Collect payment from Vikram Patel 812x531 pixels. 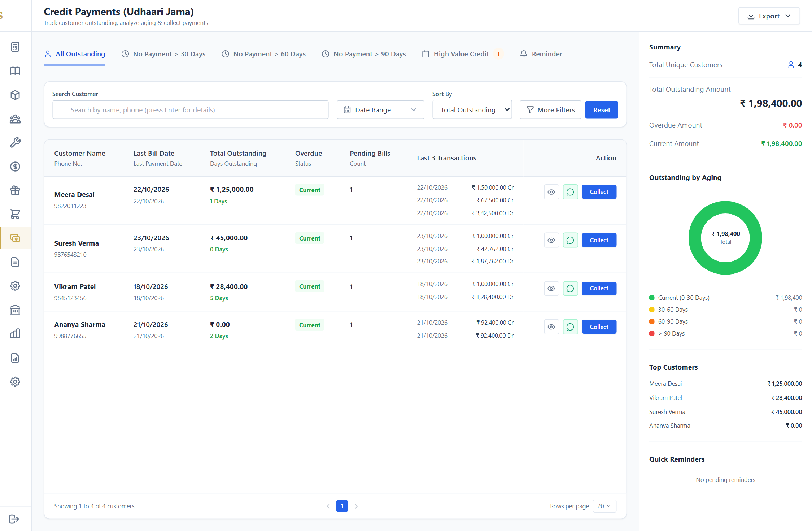(x=599, y=288)
